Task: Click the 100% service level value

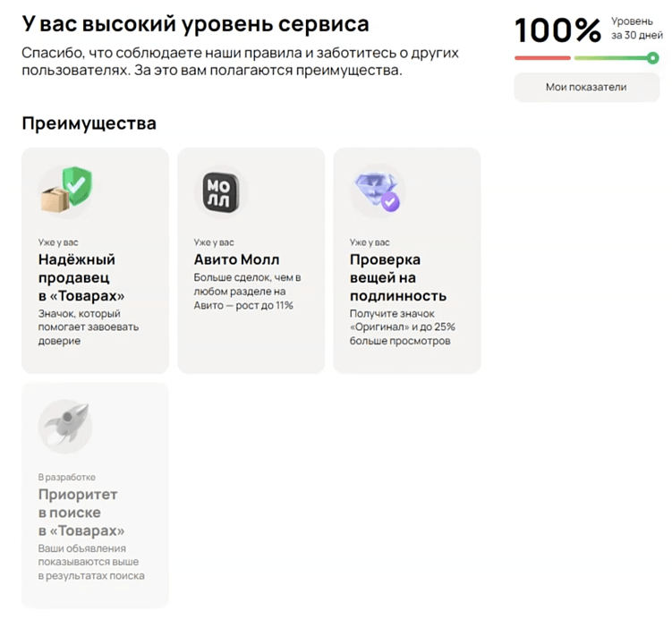Action: (x=558, y=30)
